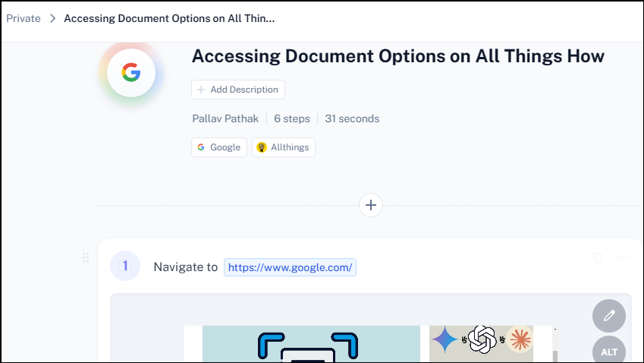
Task: Click the Add Description button
Action: coord(238,90)
